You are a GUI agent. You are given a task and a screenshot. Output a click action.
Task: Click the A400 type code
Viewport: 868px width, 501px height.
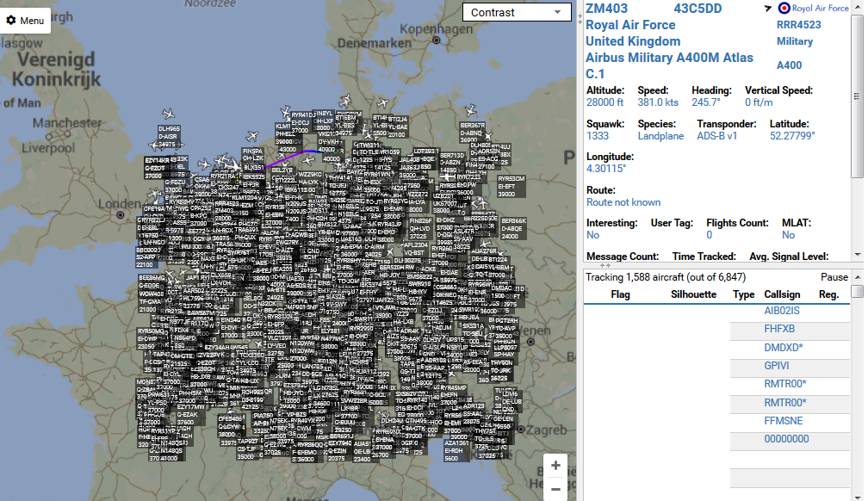click(789, 65)
